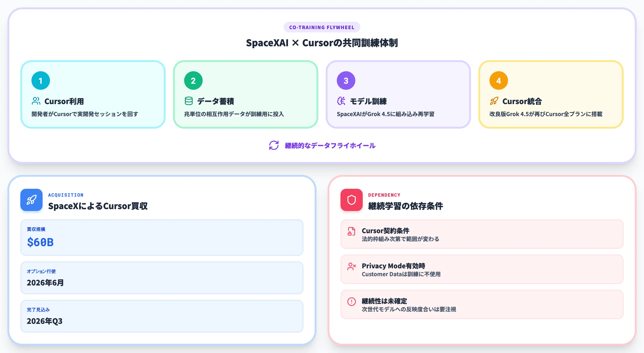Screen dimensions: 644x353
Task: Click text Customer Dataは訓練に不使用
Action: pos(401,274)
